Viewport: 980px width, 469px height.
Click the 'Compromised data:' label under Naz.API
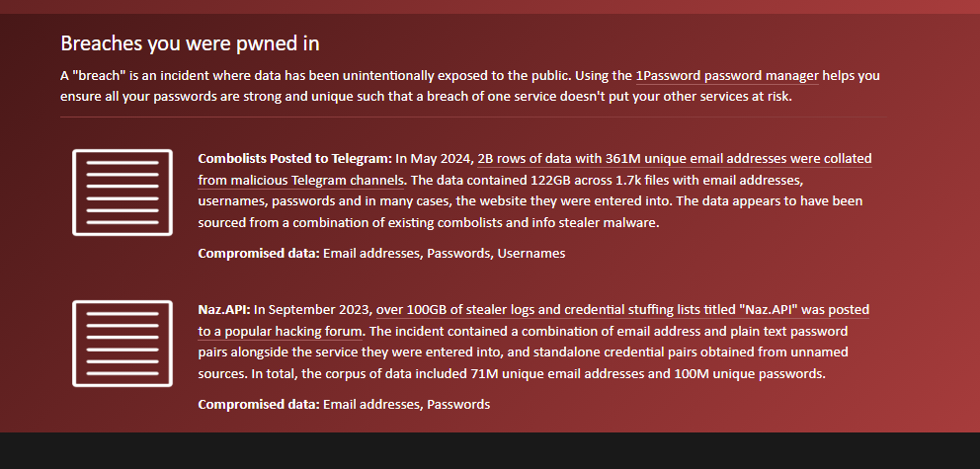coord(259,404)
